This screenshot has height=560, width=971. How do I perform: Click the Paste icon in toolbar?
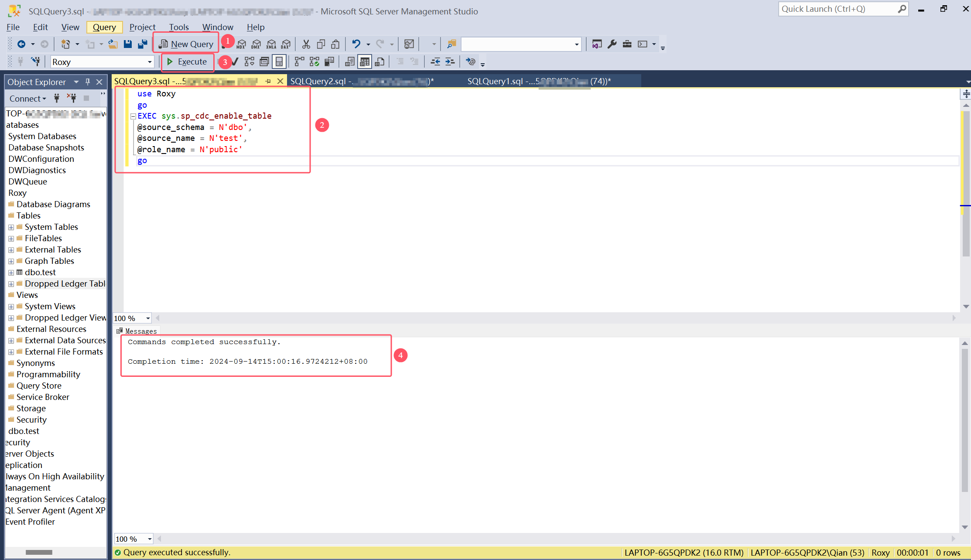coord(335,44)
